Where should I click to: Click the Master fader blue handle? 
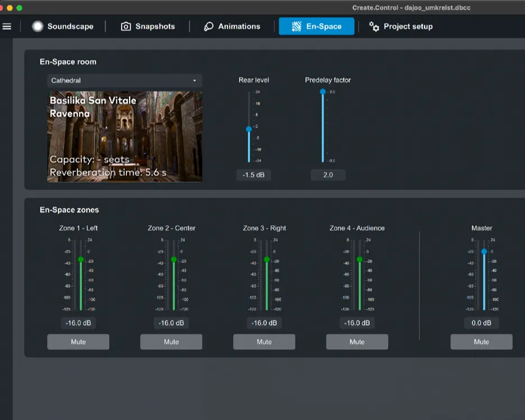tap(484, 252)
